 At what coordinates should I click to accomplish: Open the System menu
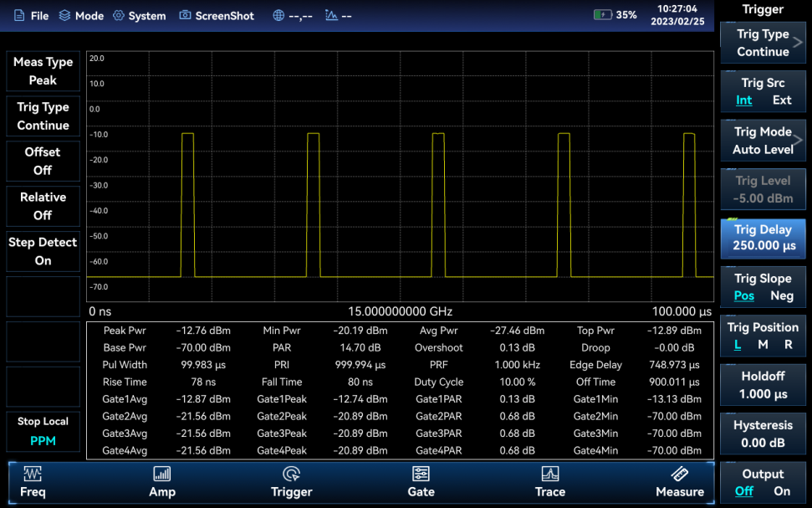139,16
